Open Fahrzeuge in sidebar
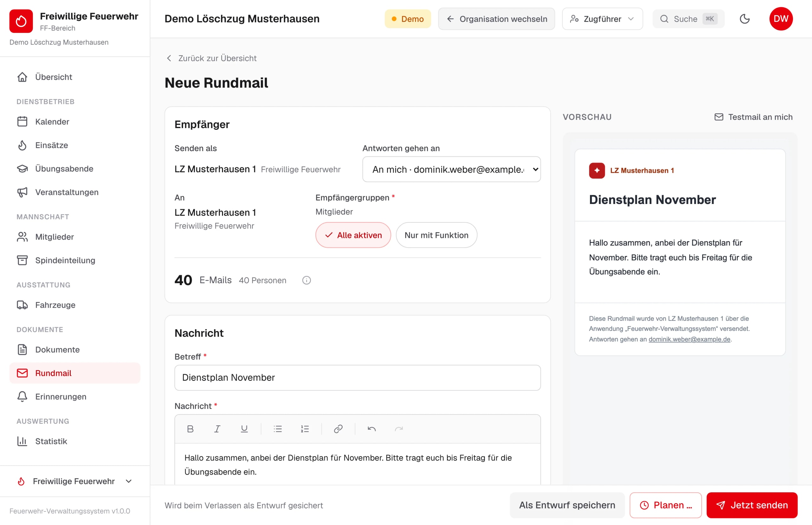Screen dimensions: 812x525 [x=75, y=305]
